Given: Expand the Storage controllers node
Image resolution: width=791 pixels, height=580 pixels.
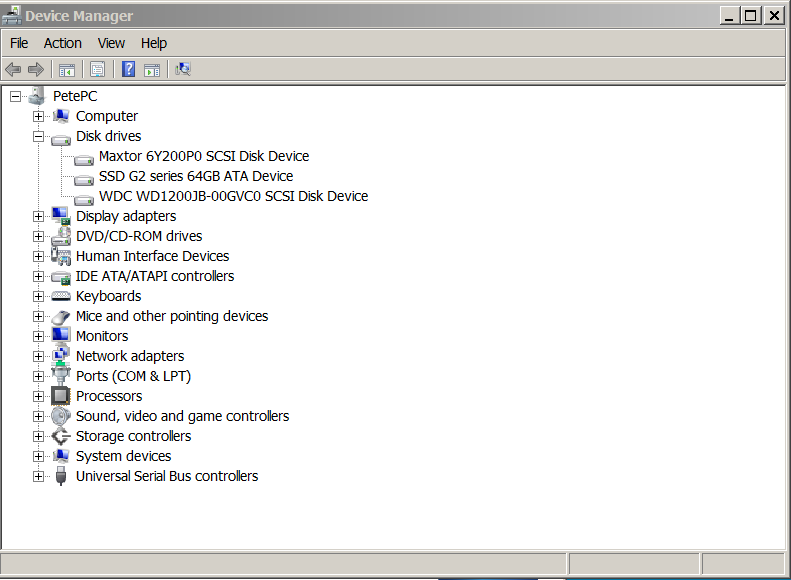Looking at the screenshot, I should pos(38,436).
